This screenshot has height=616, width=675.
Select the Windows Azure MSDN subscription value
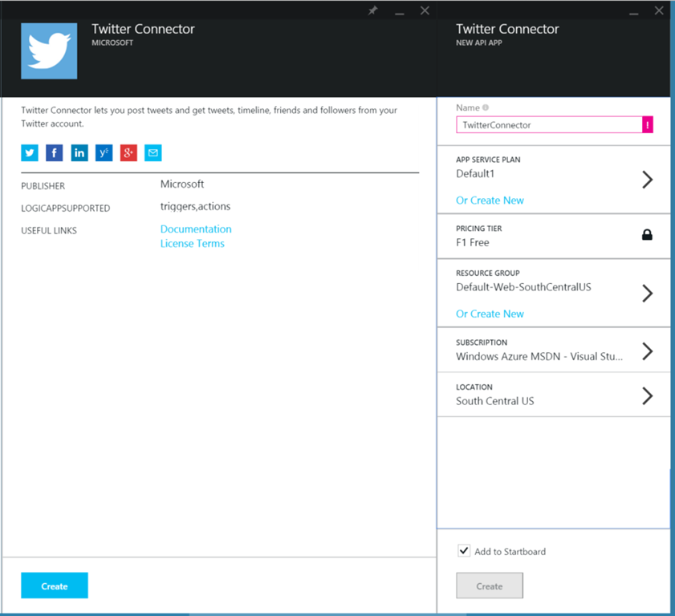click(x=539, y=356)
